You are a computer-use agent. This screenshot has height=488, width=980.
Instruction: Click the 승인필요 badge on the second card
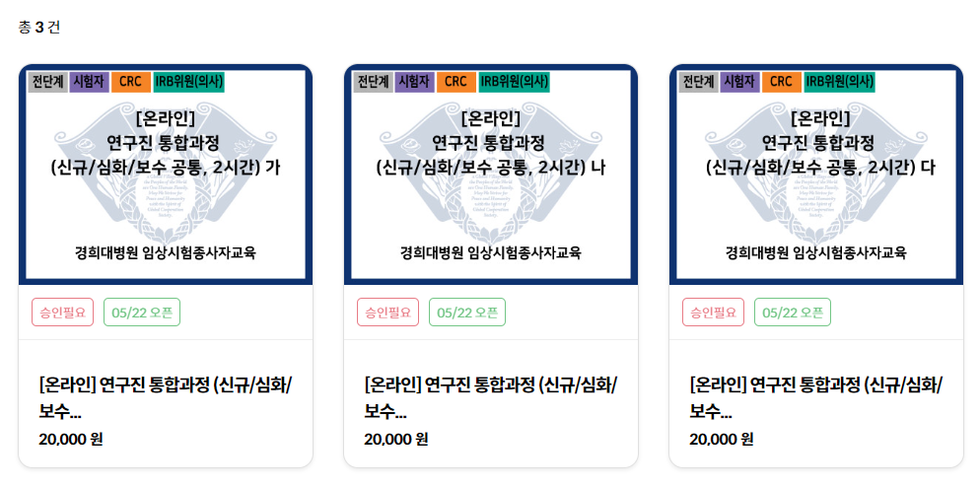point(388,313)
